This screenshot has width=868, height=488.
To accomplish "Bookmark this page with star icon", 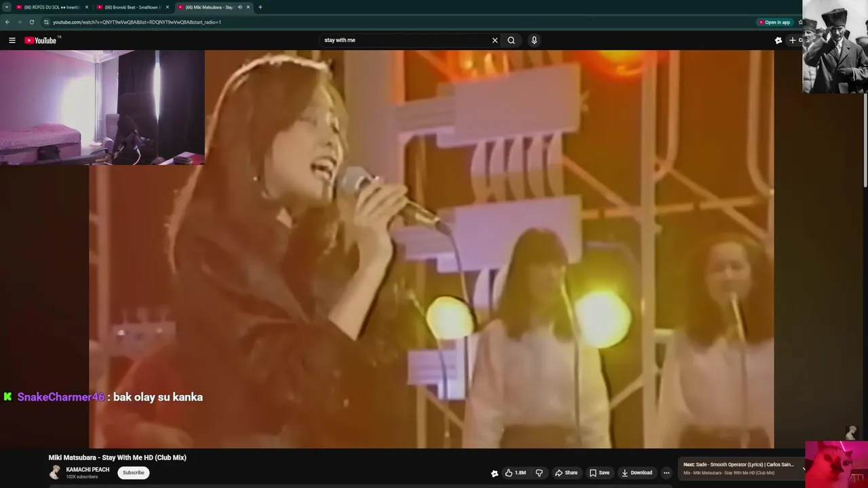I will [x=800, y=22].
